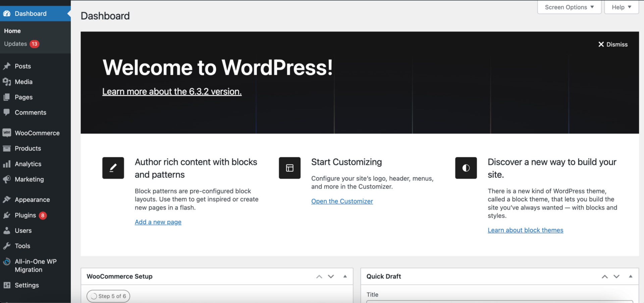Click the Marketing megaphone icon
The height and width of the screenshot is (303, 644).
(7, 179)
